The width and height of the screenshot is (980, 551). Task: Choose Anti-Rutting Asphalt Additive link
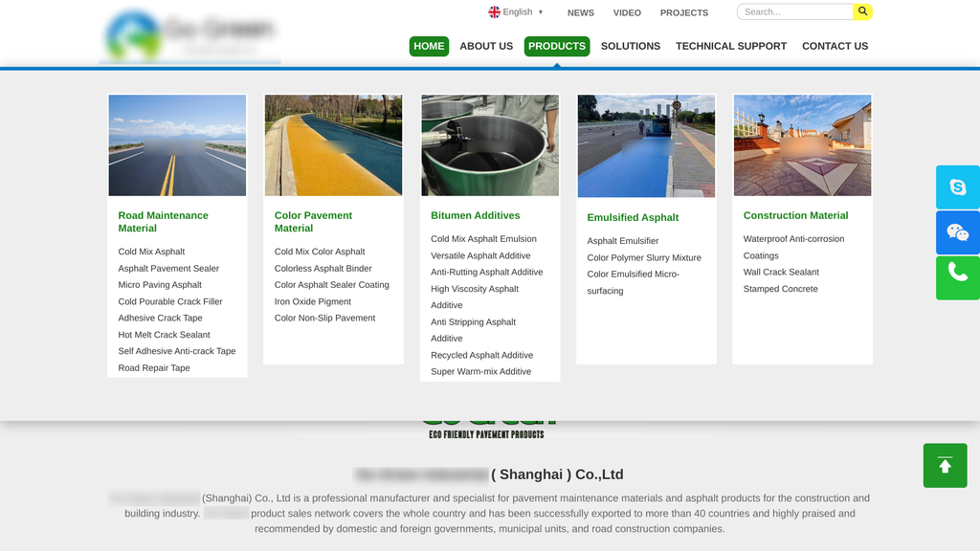(487, 273)
